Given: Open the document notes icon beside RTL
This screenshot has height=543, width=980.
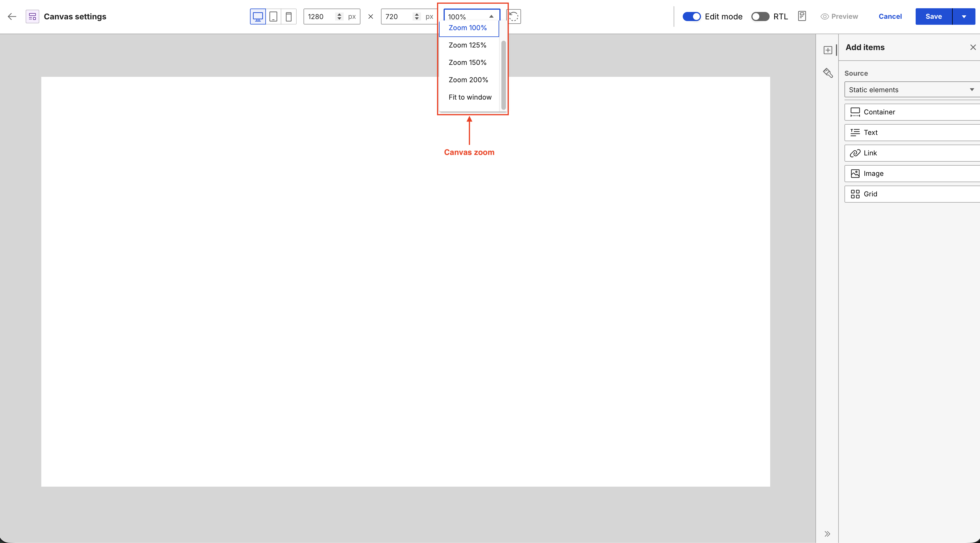Looking at the screenshot, I should pos(802,16).
